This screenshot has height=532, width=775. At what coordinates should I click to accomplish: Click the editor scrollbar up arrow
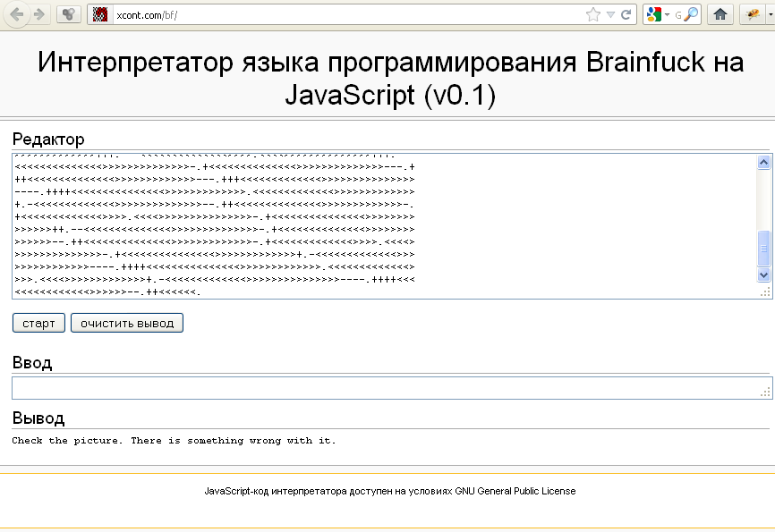coord(763,163)
